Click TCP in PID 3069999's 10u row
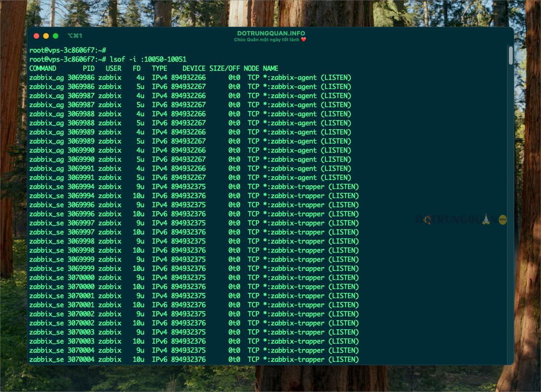Screen dimensions: 541x392 253,269
